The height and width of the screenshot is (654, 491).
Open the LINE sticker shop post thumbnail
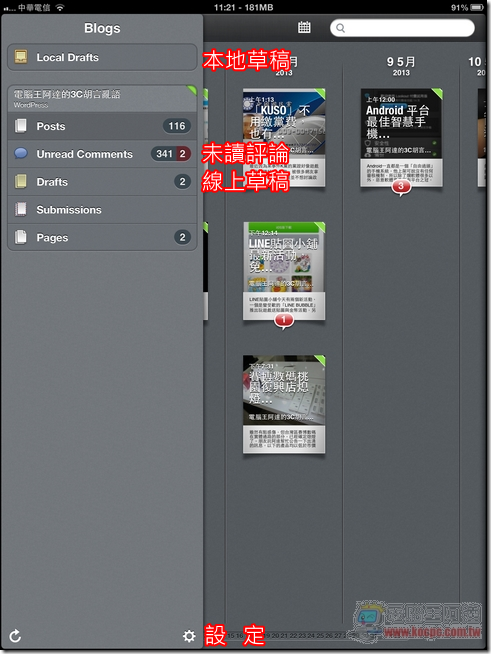tap(284, 271)
